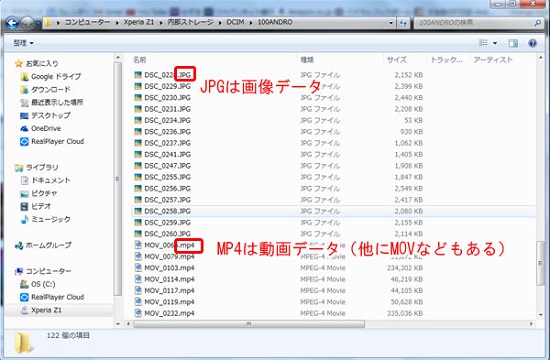Select Xperia Z1 in the address breadcrumb

click(139, 22)
